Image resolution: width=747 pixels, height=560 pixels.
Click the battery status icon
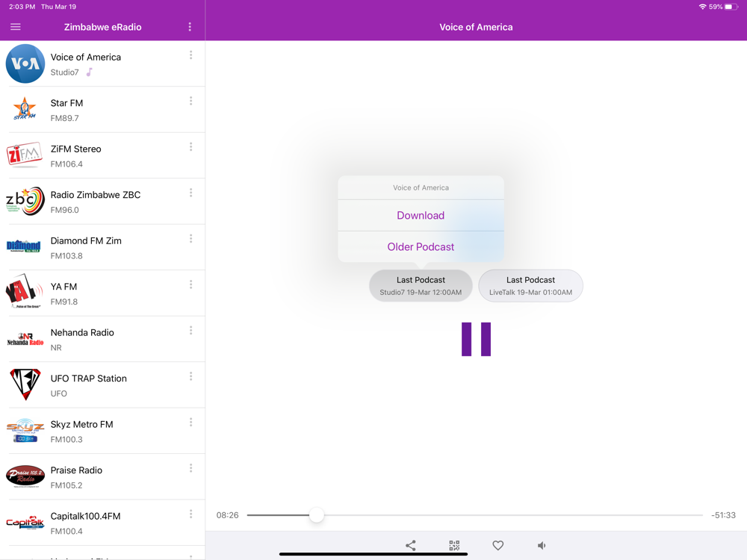click(x=731, y=7)
